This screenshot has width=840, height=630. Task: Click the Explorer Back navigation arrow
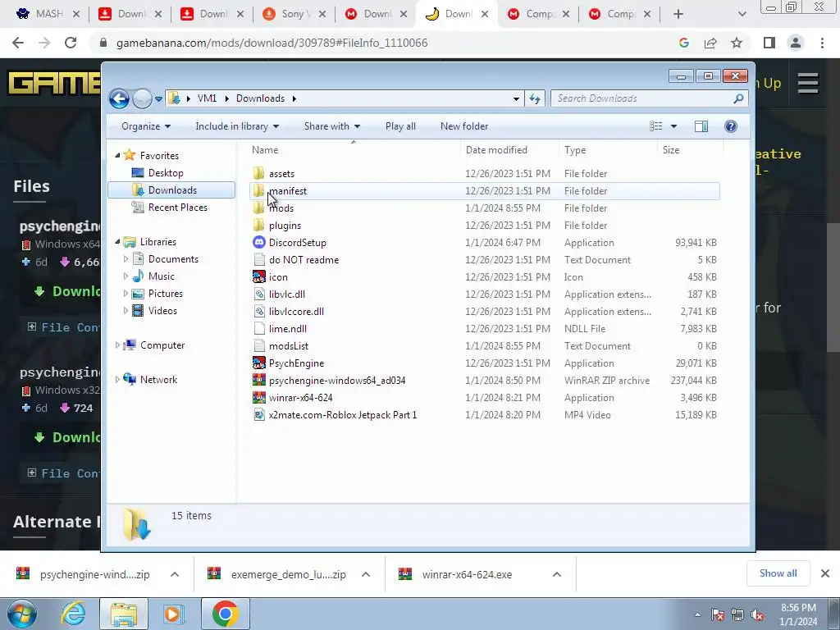coord(120,98)
